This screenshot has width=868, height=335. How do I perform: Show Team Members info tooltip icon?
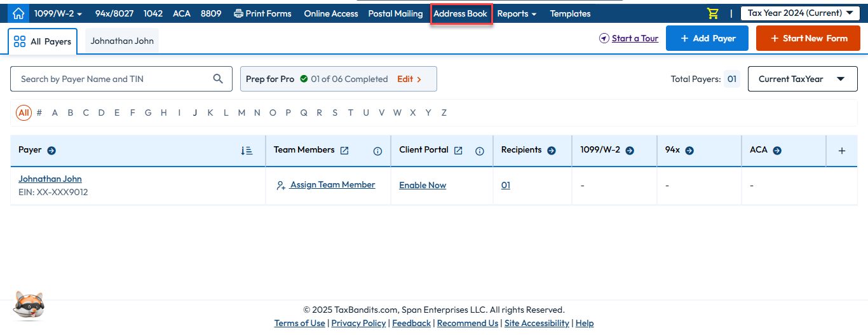click(x=377, y=151)
